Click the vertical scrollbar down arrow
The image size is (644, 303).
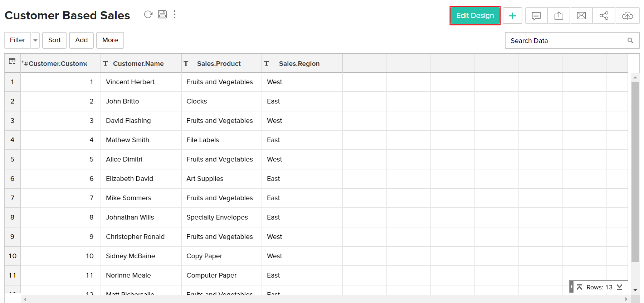635,290
